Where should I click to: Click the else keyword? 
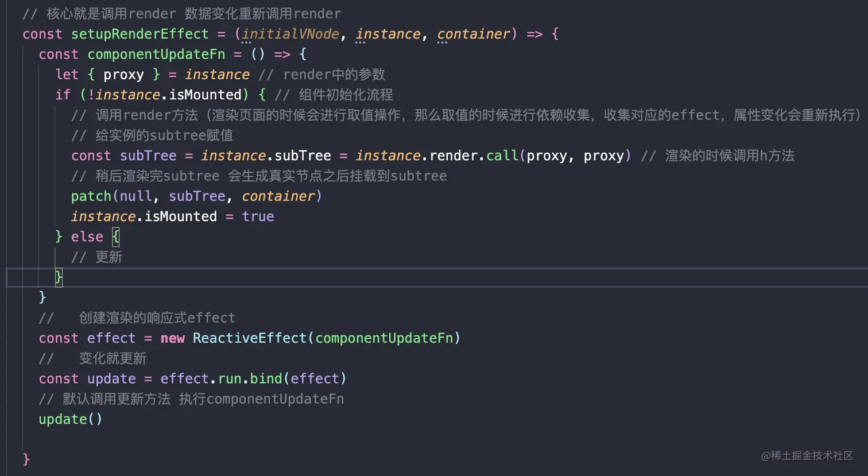[x=87, y=237]
